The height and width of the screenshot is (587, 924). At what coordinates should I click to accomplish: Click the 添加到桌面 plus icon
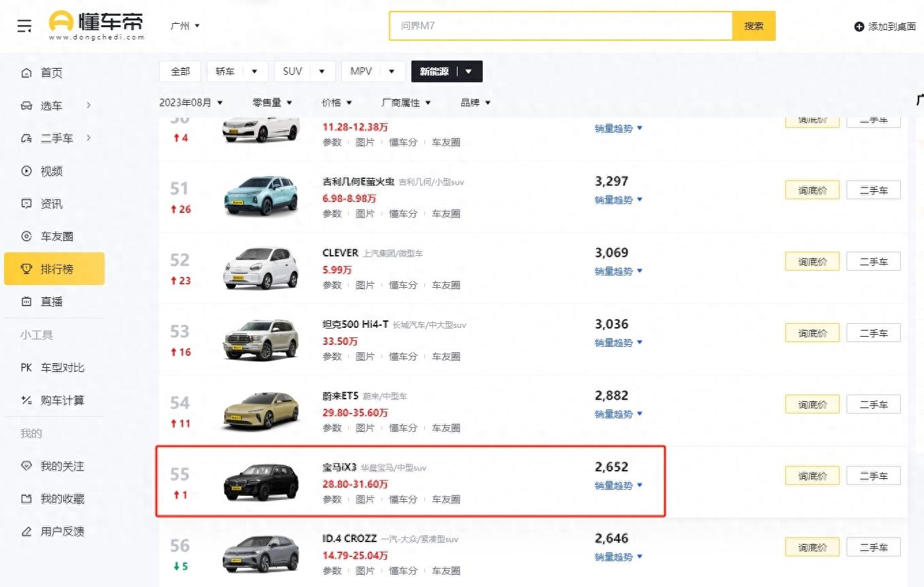point(859,27)
